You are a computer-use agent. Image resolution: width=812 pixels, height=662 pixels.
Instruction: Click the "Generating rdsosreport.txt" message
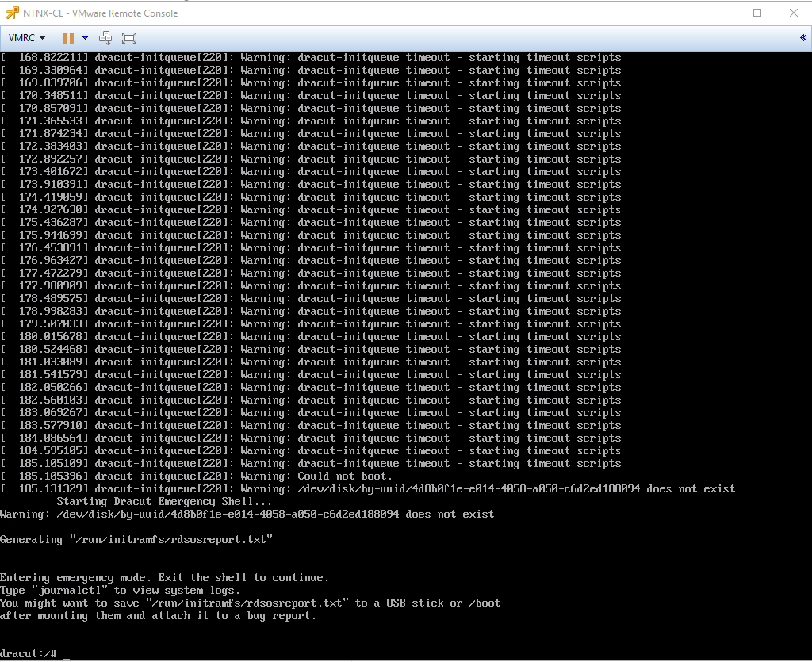(x=136, y=540)
